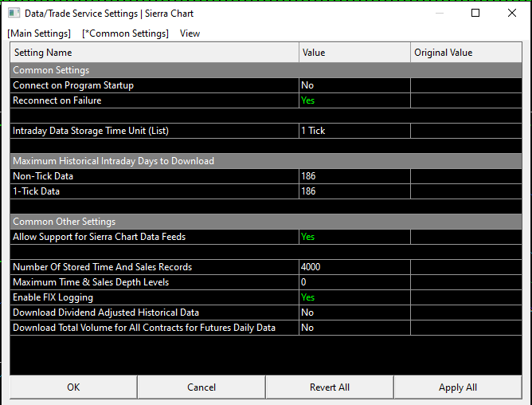Screen dimensions: 532x405
Task: Select the Enable FIX Logging row name
Action: tap(155, 297)
